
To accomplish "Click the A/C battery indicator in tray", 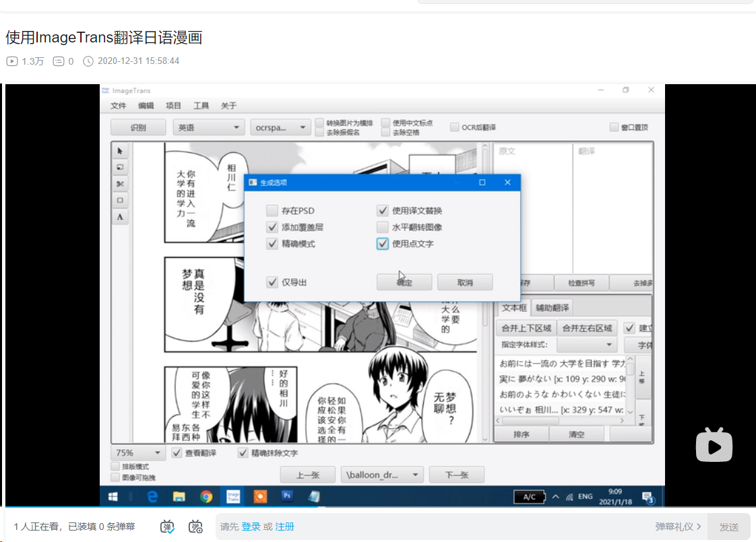I will click(x=530, y=497).
